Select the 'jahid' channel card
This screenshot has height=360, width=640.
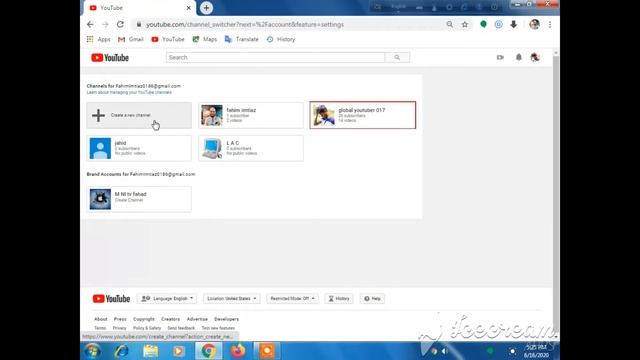pos(139,148)
